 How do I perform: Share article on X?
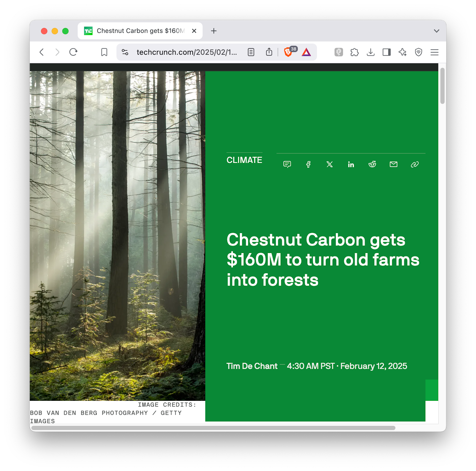(330, 164)
